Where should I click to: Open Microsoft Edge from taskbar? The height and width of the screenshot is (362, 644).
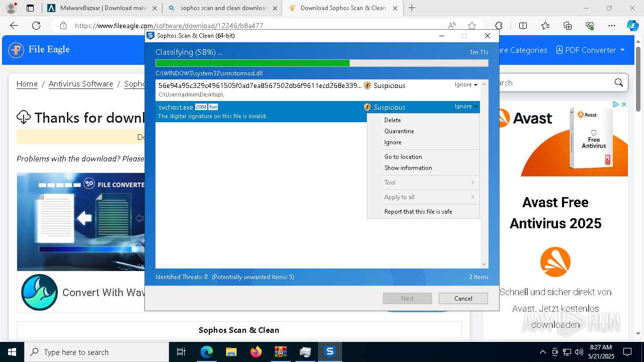pos(207,352)
